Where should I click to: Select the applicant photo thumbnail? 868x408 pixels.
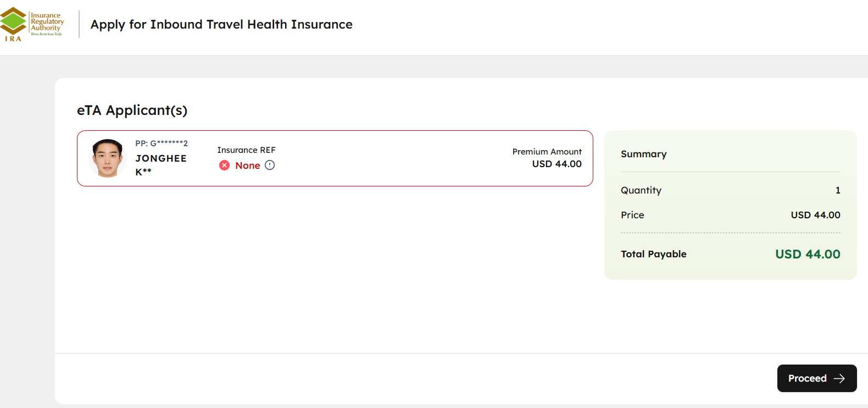click(108, 158)
